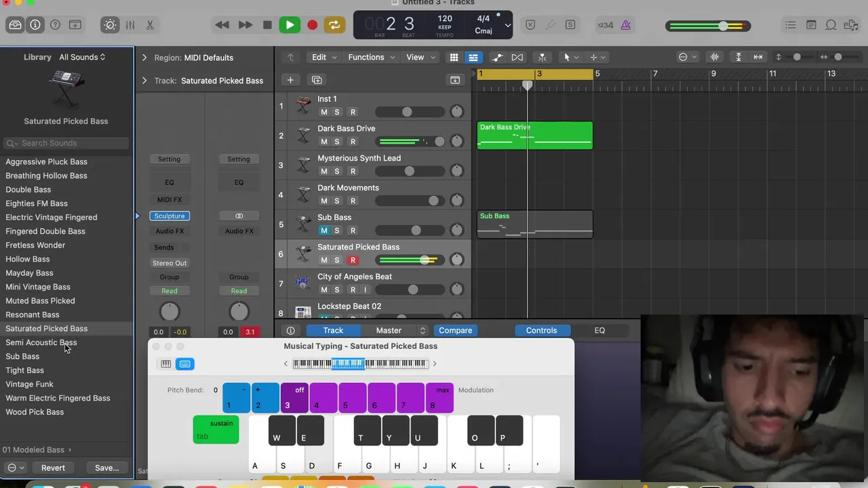Switch to the Track tab in Smart Controls
868x488 pixels.
click(333, 331)
